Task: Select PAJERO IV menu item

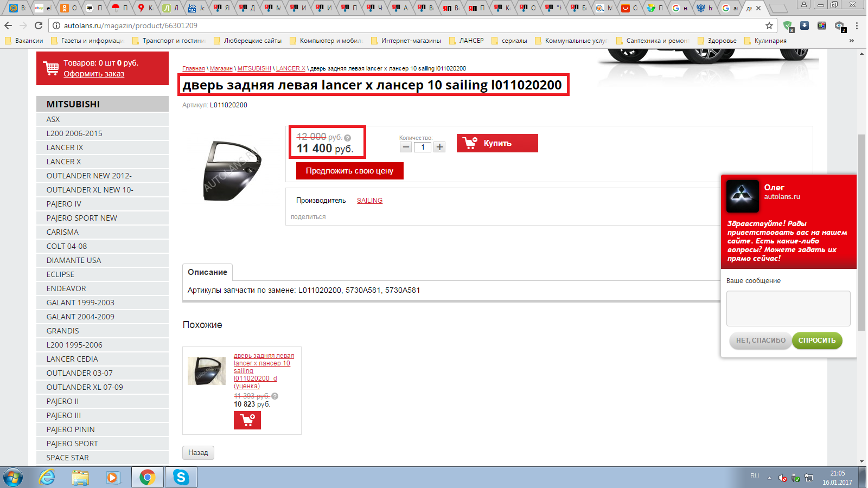Action: [x=103, y=204]
